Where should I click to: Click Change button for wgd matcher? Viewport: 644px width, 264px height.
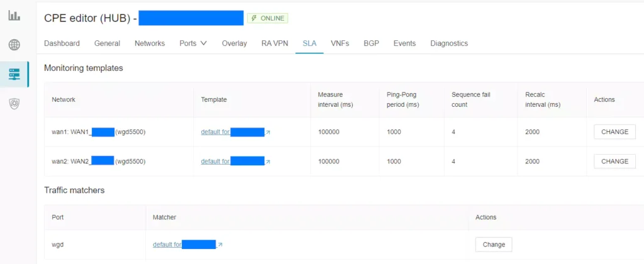[494, 245]
